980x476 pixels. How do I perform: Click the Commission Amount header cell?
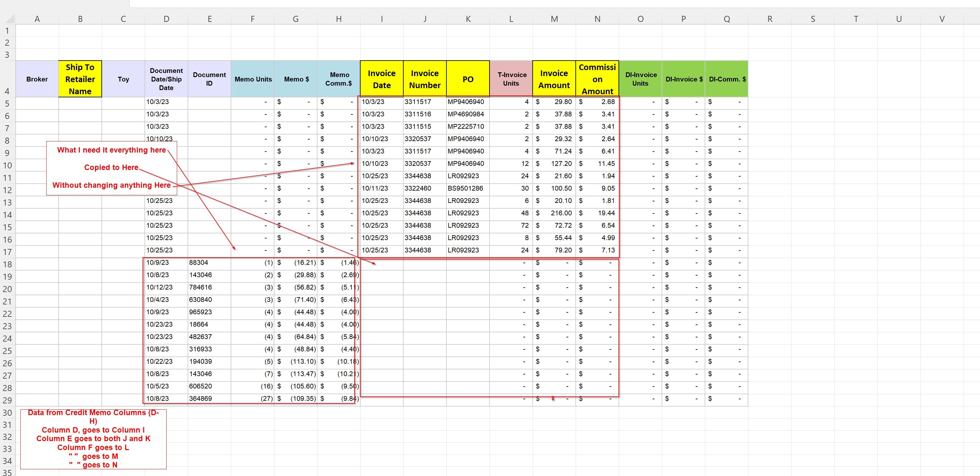[597, 79]
